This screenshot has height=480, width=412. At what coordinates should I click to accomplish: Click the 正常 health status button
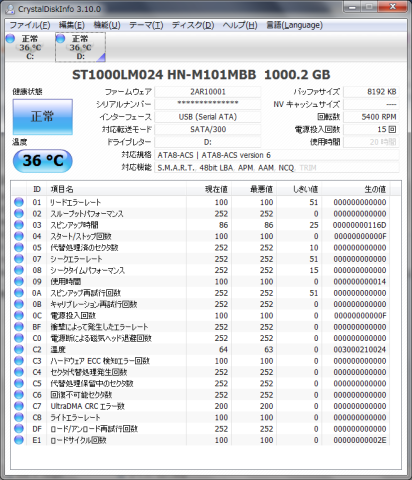(43, 117)
